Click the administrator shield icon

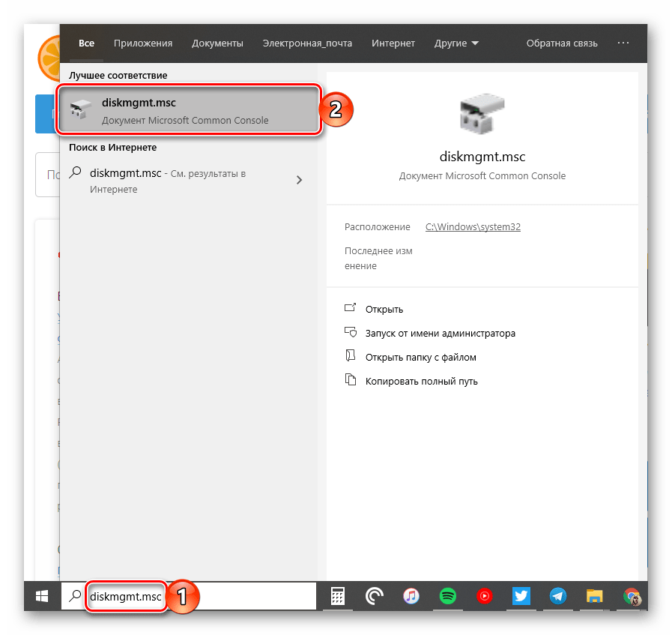click(350, 332)
